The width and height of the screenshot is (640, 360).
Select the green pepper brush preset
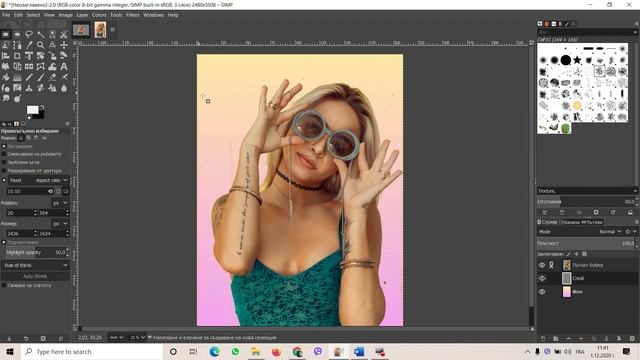(565, 129)
